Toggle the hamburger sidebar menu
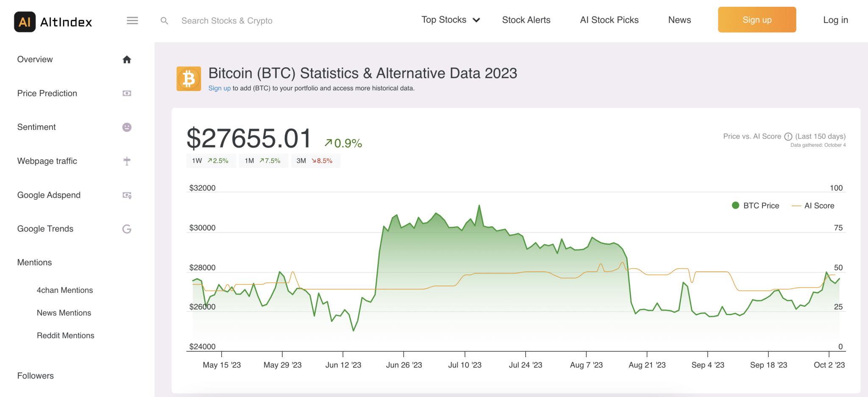Image resolution: width=868 pixels, height=397 pixels. (132, 20)
